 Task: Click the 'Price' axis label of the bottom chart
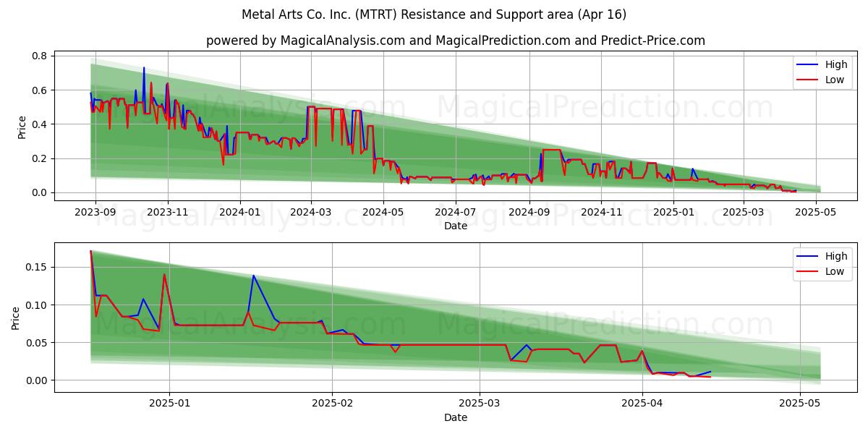16,318
